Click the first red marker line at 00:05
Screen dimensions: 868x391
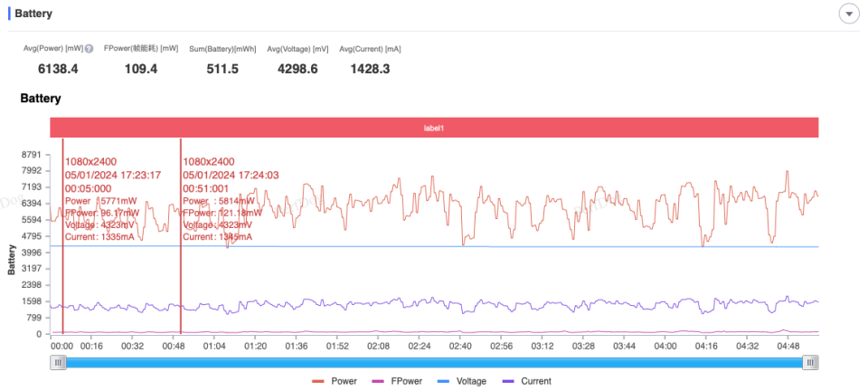62,236
